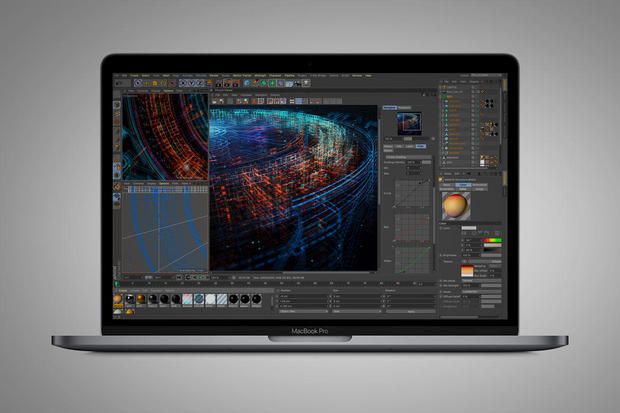Click the orange coordinate system cube icon
Viewport: 620px width, 413px height.
(x=209, y=83)
